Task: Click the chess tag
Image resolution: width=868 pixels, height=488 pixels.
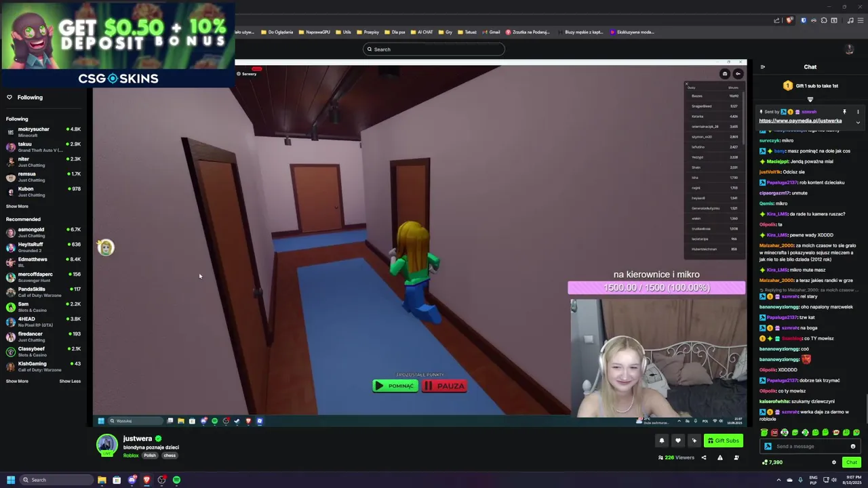Action: tap(170, 455)
